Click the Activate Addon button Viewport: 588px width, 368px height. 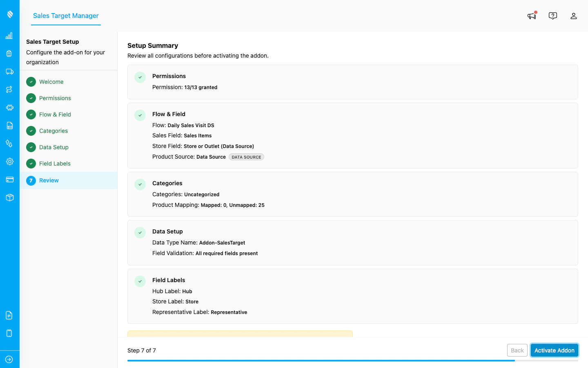pos(555,350)
